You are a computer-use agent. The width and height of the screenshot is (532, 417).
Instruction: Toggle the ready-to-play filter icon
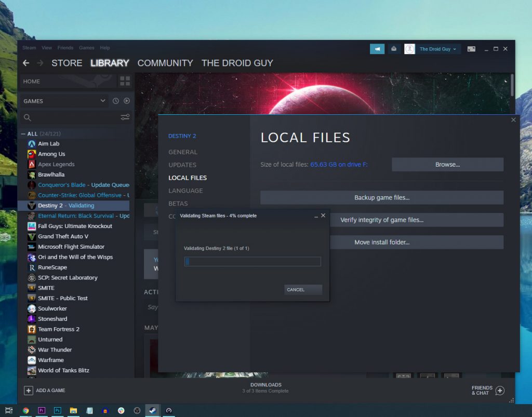127,101
